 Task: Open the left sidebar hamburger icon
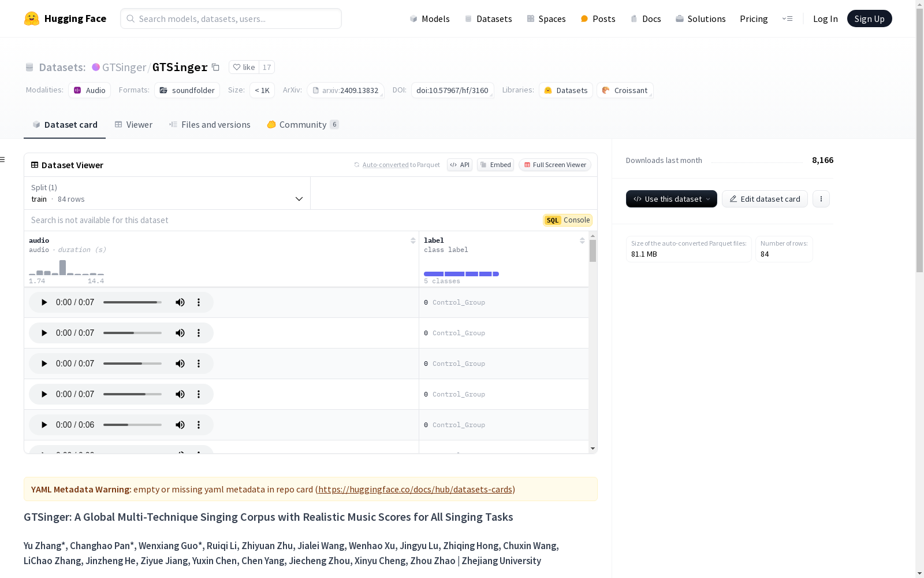pos(3,160)
